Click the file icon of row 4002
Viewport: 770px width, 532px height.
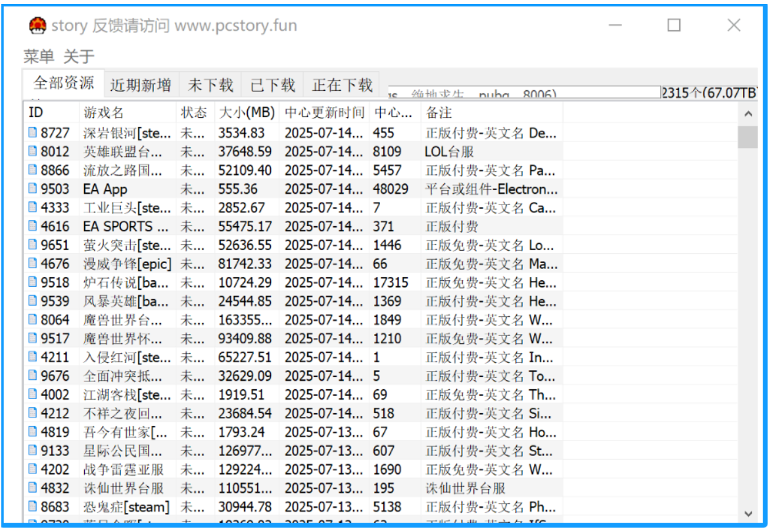point(32,394)
